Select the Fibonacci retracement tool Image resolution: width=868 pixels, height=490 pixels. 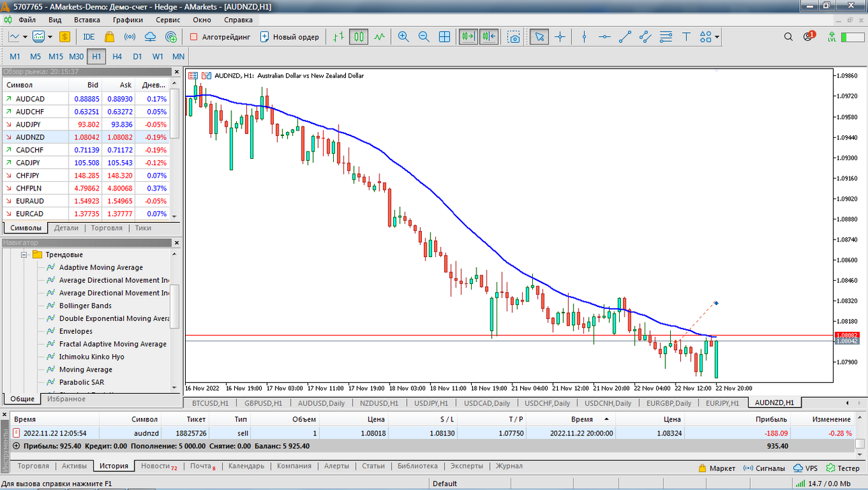[x=666, y=36]
